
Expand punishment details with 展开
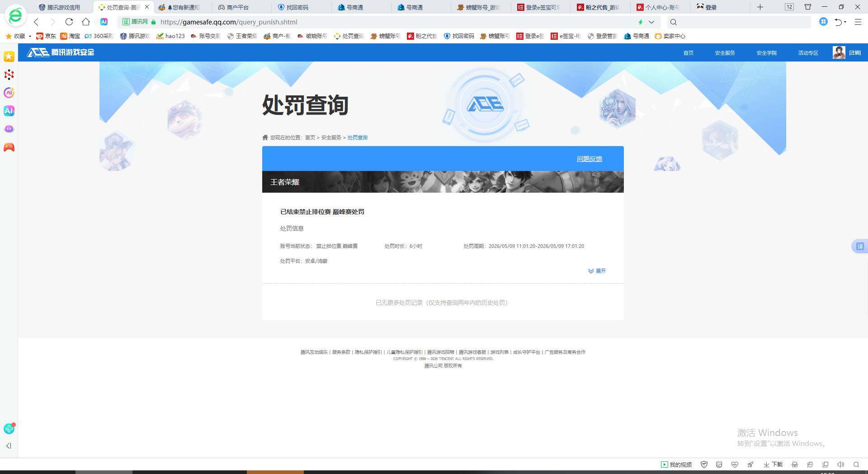(597, 271)
